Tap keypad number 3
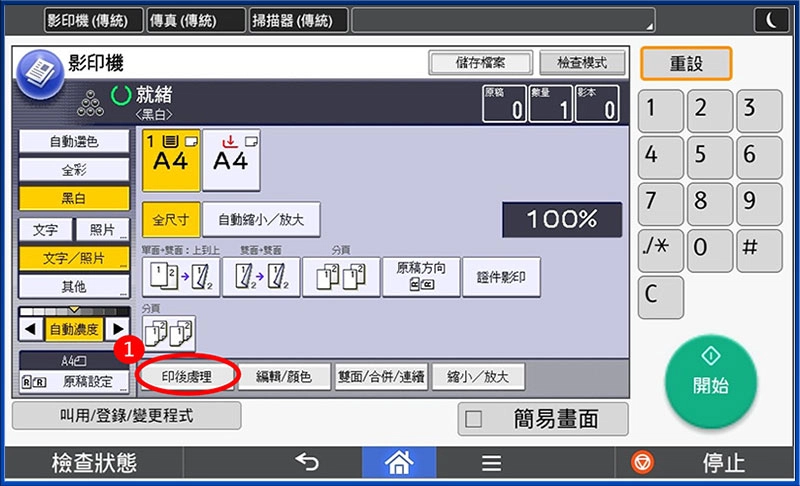 (x=759, y=111)
